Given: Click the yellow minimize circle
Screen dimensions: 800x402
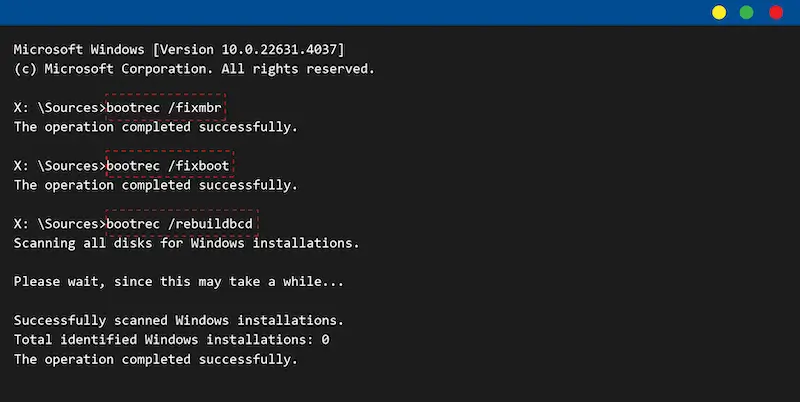Looking at the screenshot, I should point(719,13).
